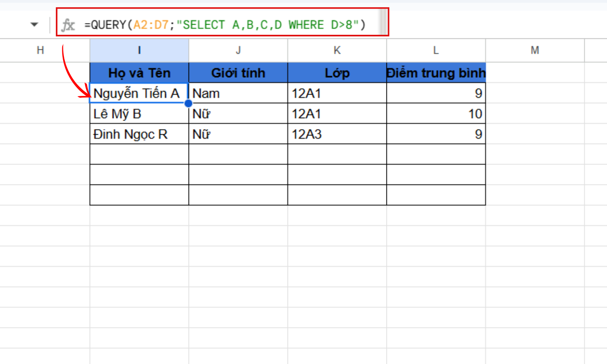
Task: Select the 'Nam' gender cell
Action: pos(238,93)
